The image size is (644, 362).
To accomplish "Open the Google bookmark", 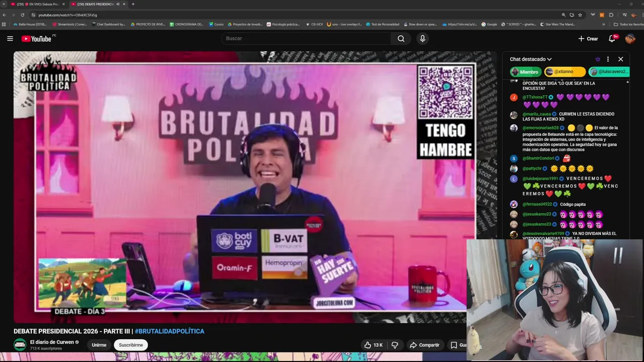I will (x=489, y=24).
